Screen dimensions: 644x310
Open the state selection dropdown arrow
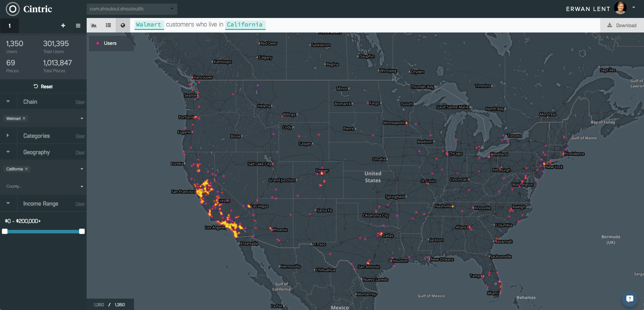[x=82, y=169]
